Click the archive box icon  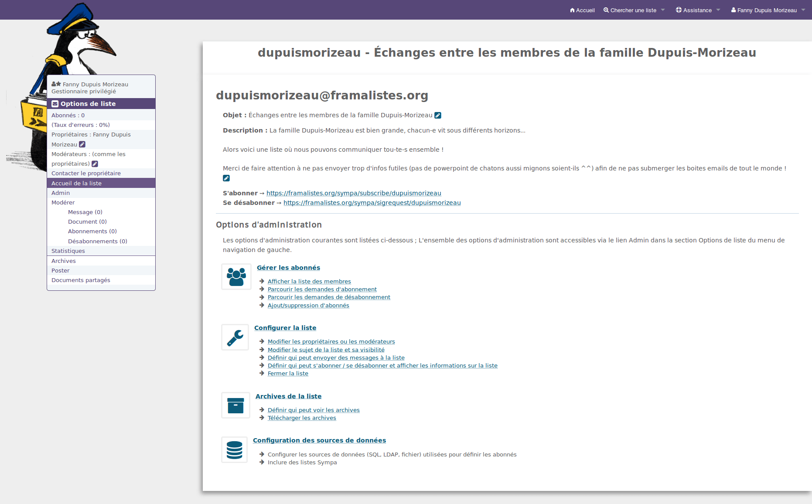(235, 405)
